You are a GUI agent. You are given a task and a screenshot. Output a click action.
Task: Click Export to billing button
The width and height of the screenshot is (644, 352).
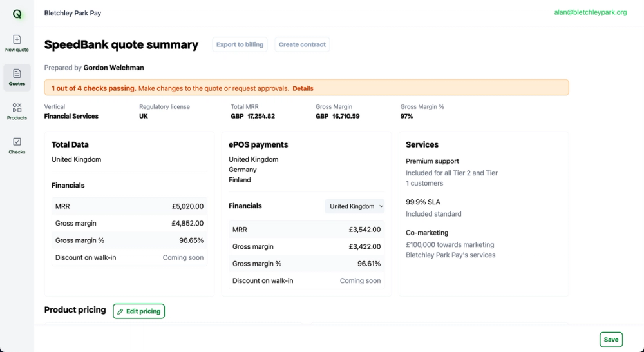point(240,44)
